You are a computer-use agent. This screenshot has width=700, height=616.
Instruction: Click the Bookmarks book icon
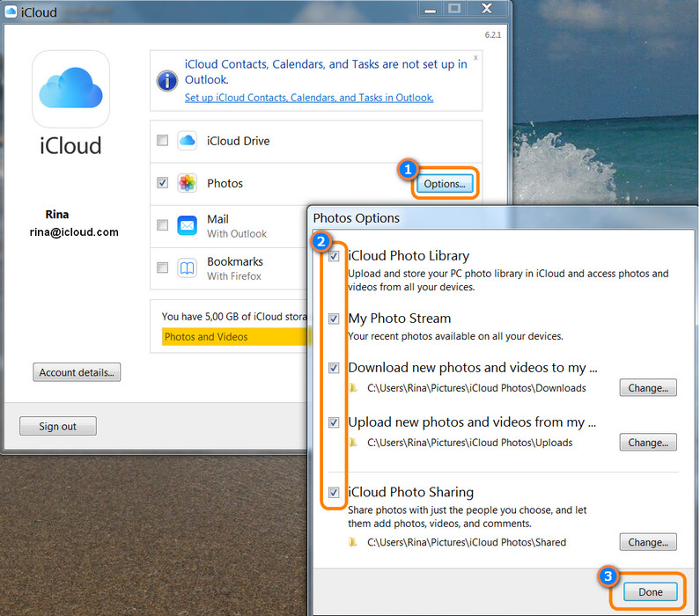click(x=187, y=268)
